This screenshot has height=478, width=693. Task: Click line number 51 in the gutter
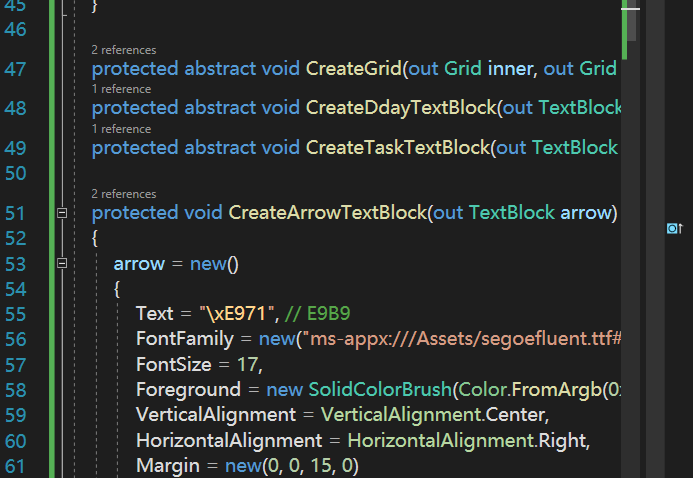(15, 213)
